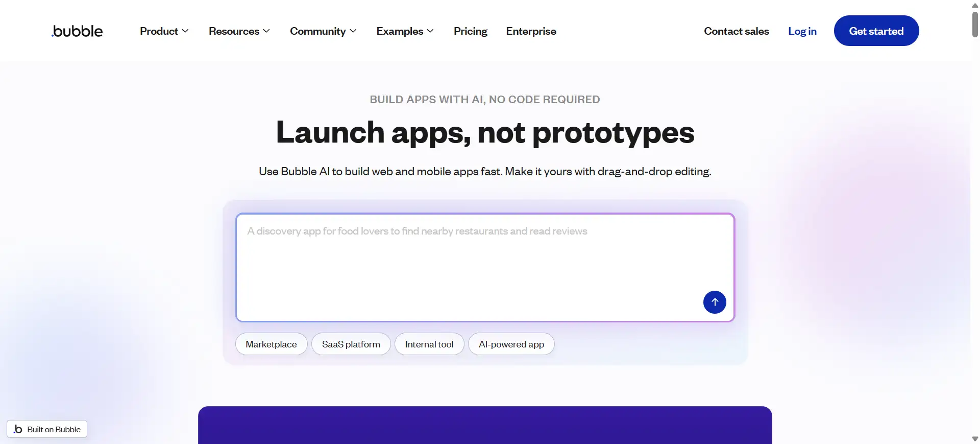Image resolution: width=980 pixels, height=444 pixels.
Task: Expand the Product dropdown menu
Action: [x=164, y=31]
